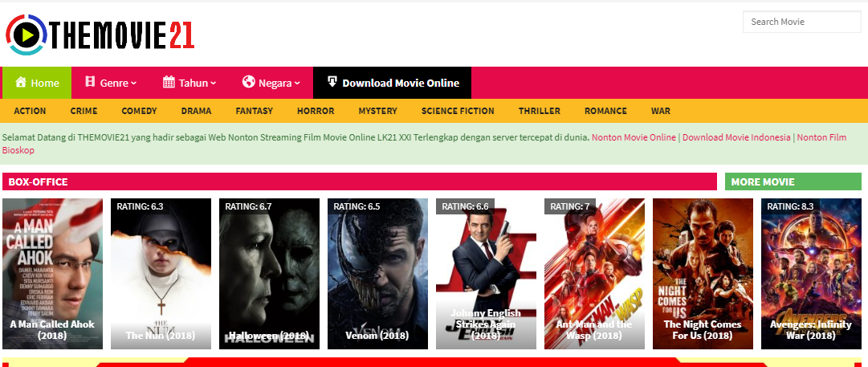Click the RATING: 7 badge
The width and height of the screenshot is (868, 367).
point(570,206)
